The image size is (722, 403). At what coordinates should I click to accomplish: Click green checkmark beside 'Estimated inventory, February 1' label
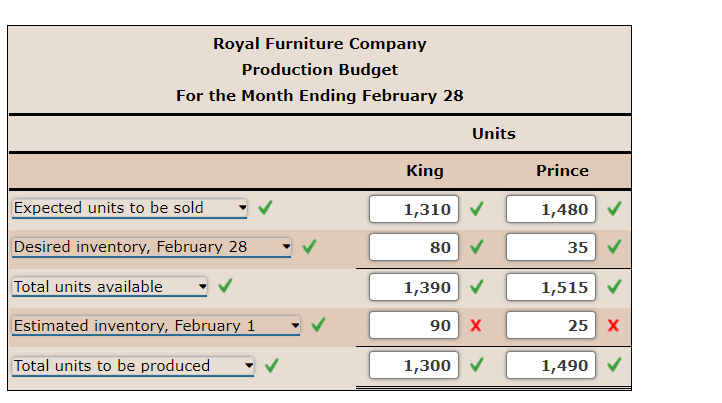click(x=318, y=325)
